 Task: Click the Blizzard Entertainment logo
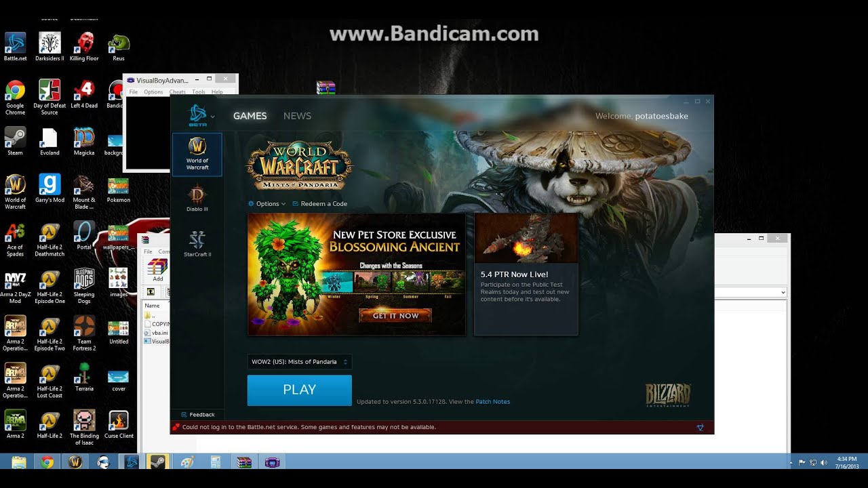tap(668, 395)
